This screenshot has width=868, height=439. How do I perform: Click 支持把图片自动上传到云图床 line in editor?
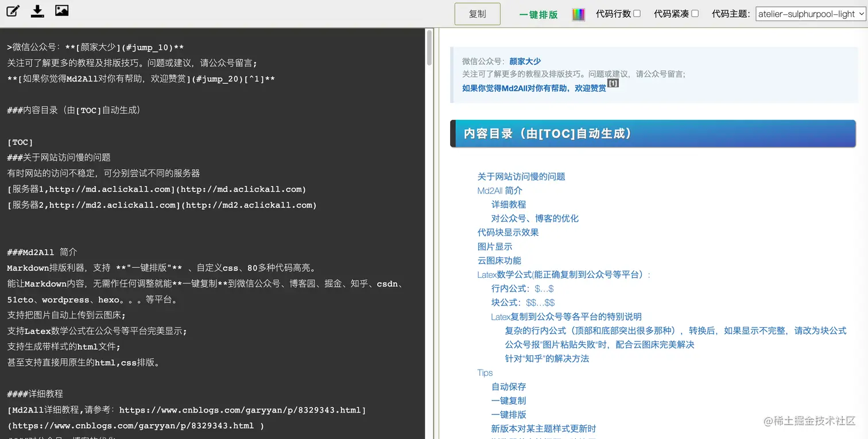66,315
